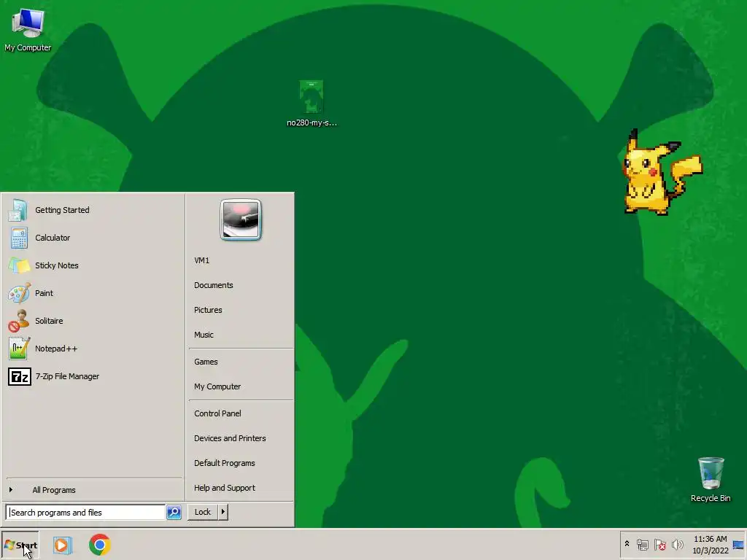Open the Recycle Bin on the desktop
The image size is (747, 560).
[711, 479]
